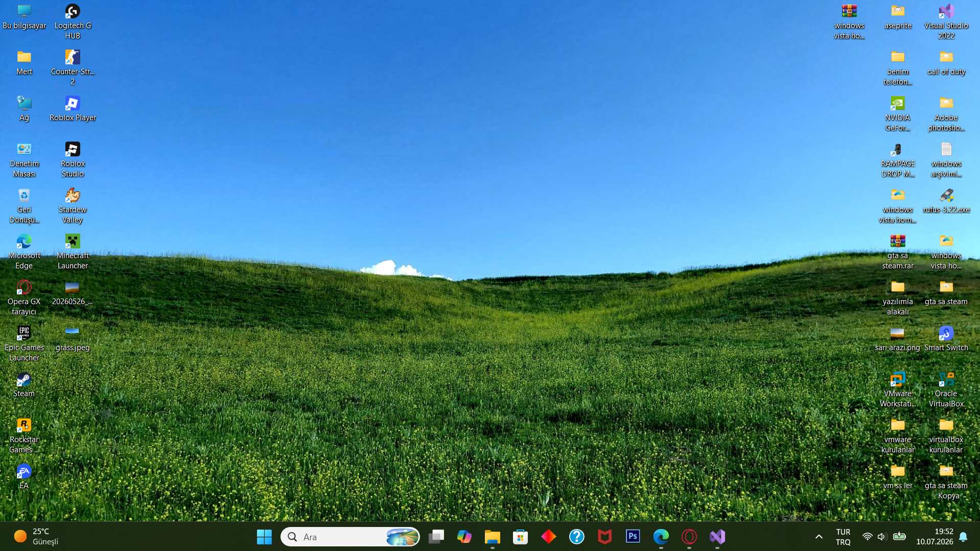This screenshot has width=980, height=551.
Task: Open the volume speaker tray icon
Action: [882, 537]
